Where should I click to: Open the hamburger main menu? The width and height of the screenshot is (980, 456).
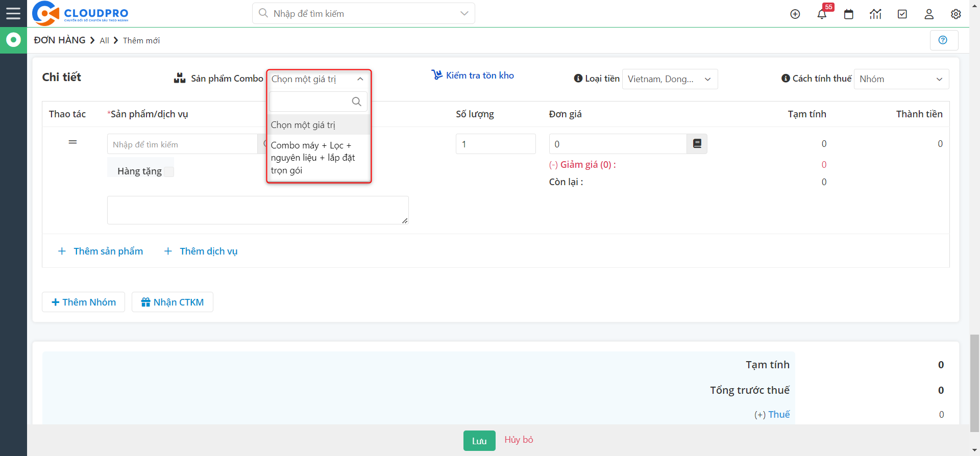13,13
